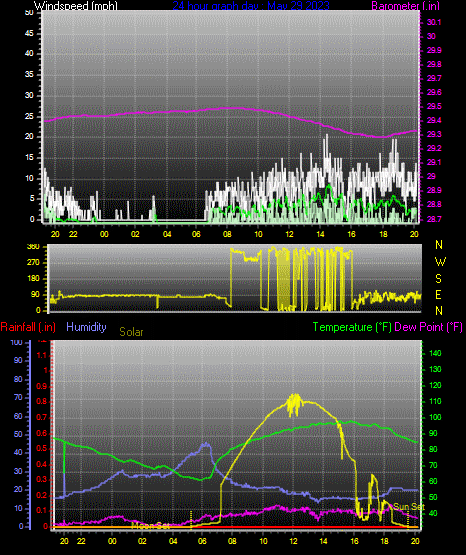The image size is (466, 555).
Task: Select compass letter W on direction chart
Action: point(440,262)
